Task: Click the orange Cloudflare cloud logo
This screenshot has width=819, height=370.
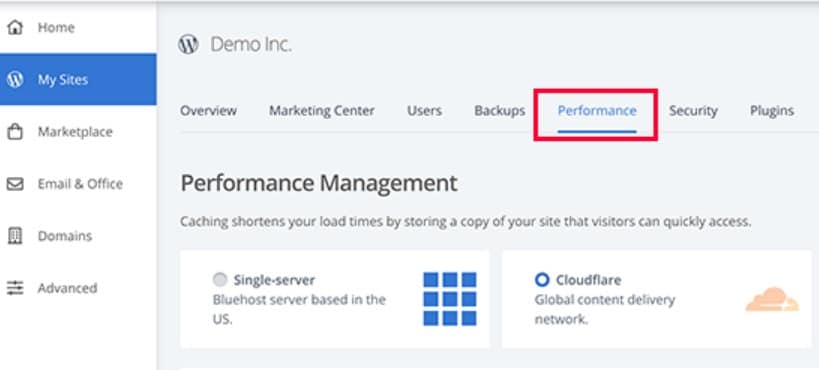Action: coord(772,299)
